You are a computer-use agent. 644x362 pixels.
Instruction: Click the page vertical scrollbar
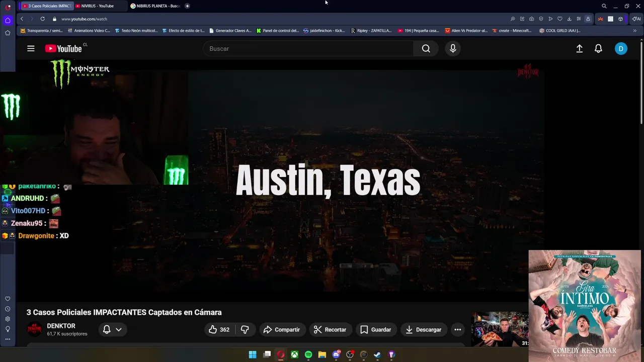pos(641,83)
